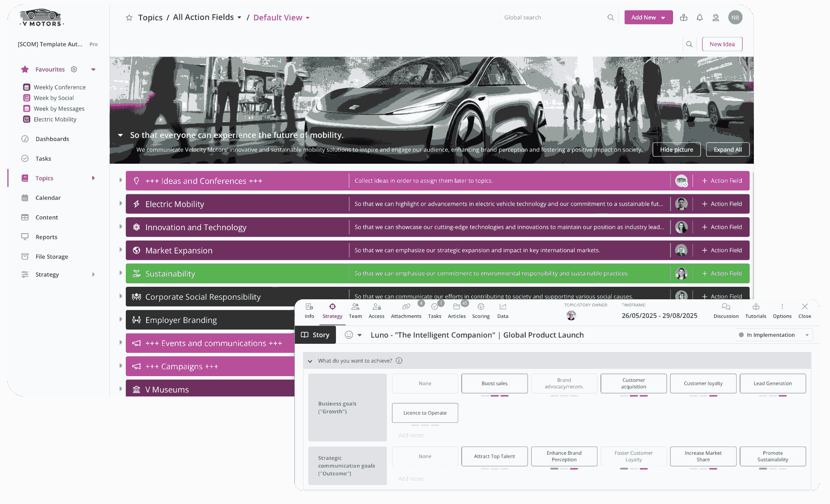Switch to the Story tab
830x504 pixels.
(x=315, y=335)
